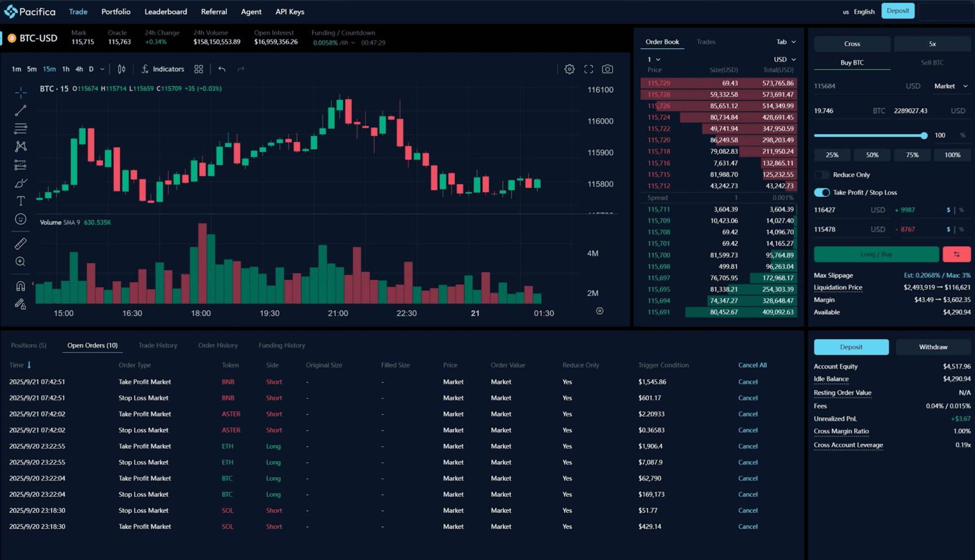Open chart layout grid selector

(199, 69)
